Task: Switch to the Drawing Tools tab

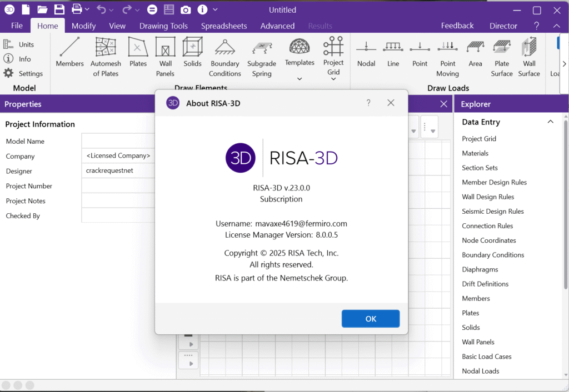Action: click(163, 26)
